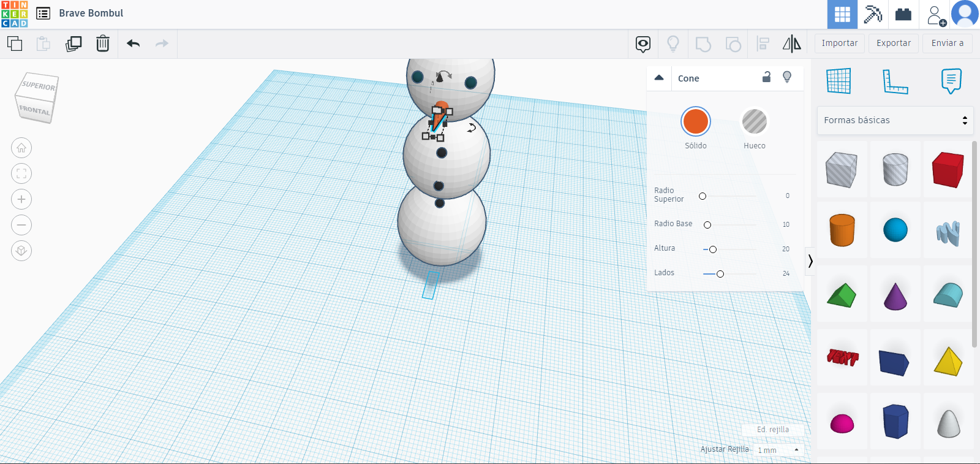This screenshot has width=980, height=464.
Task: Delete the selected cone
Action: [103, 44]
